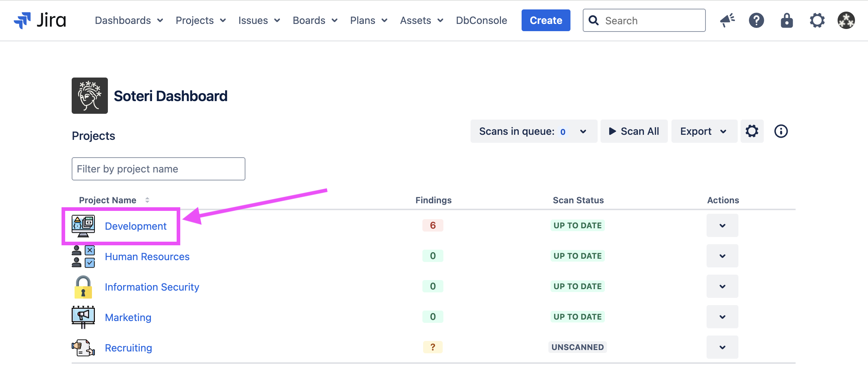Open the user profile avatar

point(846,20)
